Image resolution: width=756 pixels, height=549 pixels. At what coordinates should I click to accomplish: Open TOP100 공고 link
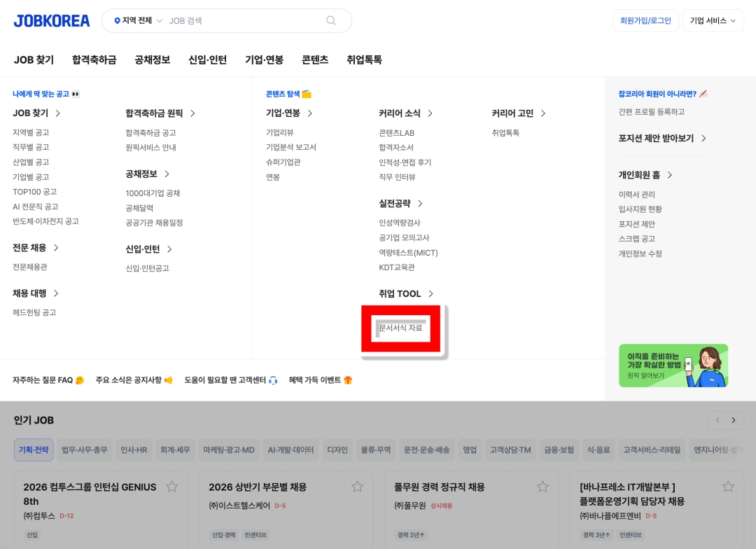pyautogui.click(x=35, y=192)
